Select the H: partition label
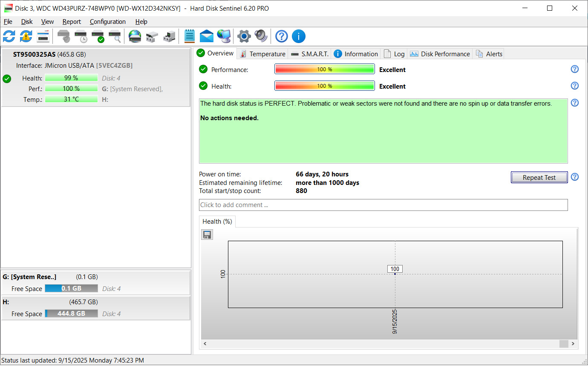The height and width of the screenshot is (366, 588). coord(6,302)
